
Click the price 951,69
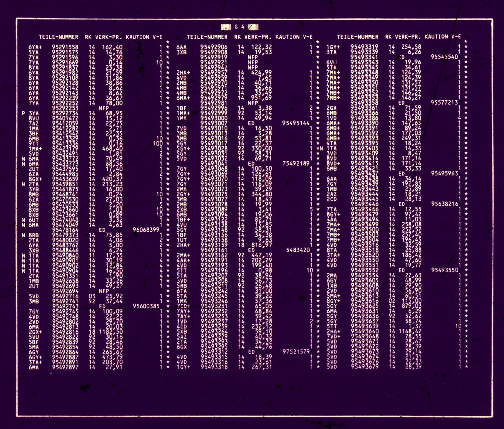[x=262, y=98]
